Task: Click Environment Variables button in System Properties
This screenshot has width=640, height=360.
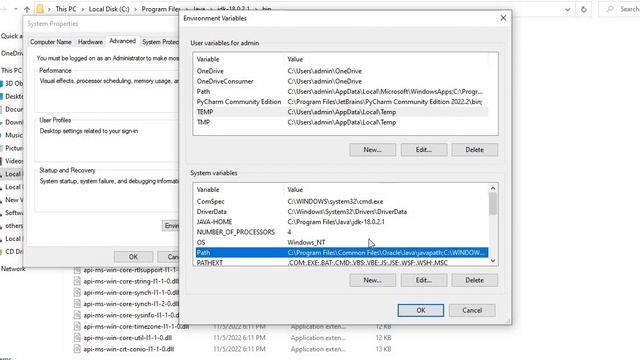Action: [x=171, y=226]
